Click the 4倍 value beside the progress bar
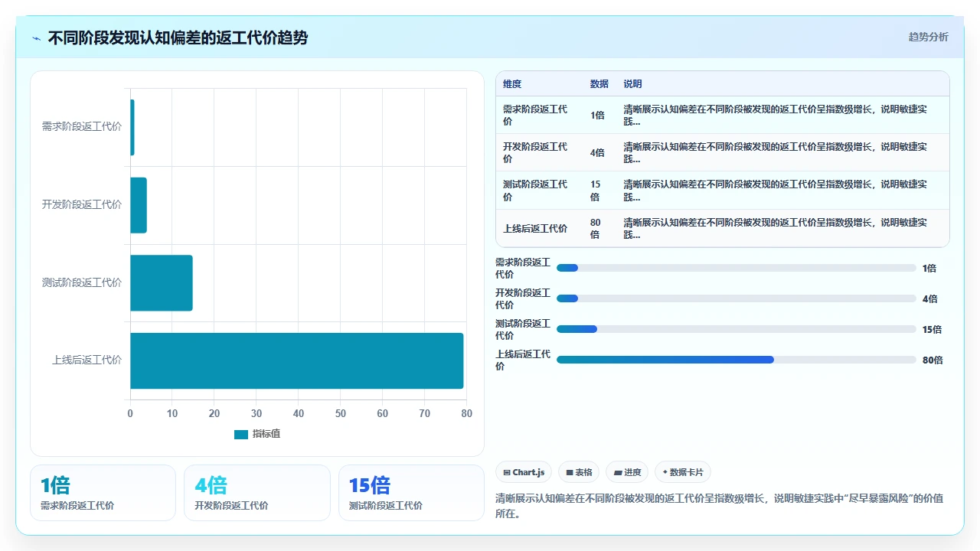 click(x=930, y=298)
